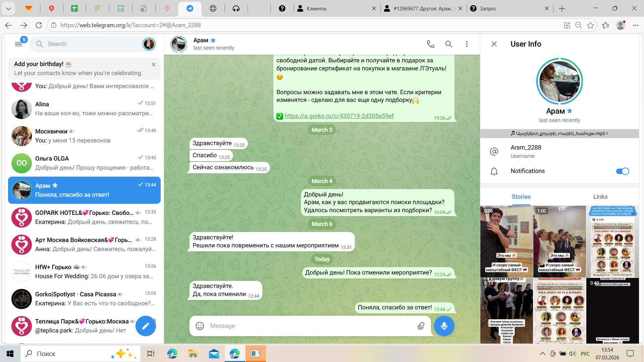This screenshot has width=644, height=362.
Task: Click the pencil new message button
Action: pos(146,326)
